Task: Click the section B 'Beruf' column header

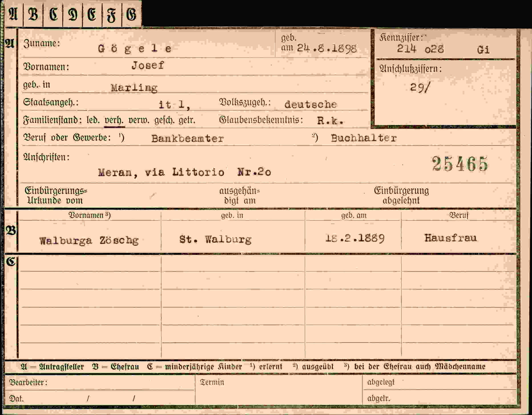Action: coord(459,215)
